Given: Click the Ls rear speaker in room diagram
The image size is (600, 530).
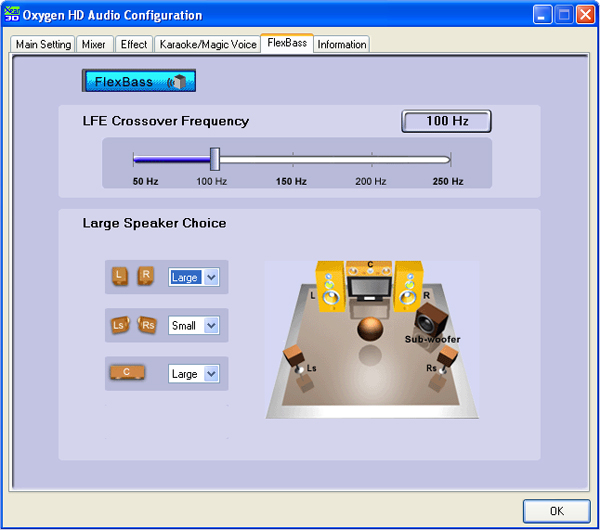Looking at the screenshot, I should click(x=294, y=358).
